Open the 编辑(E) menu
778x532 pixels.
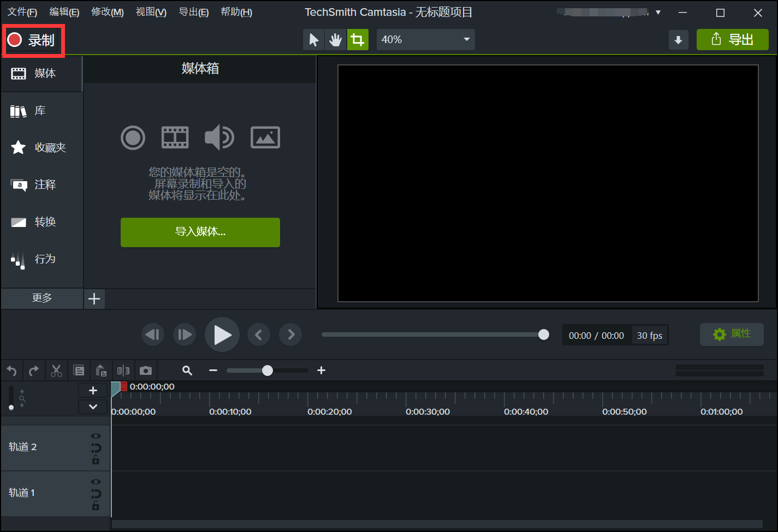[x=64, y=12]
